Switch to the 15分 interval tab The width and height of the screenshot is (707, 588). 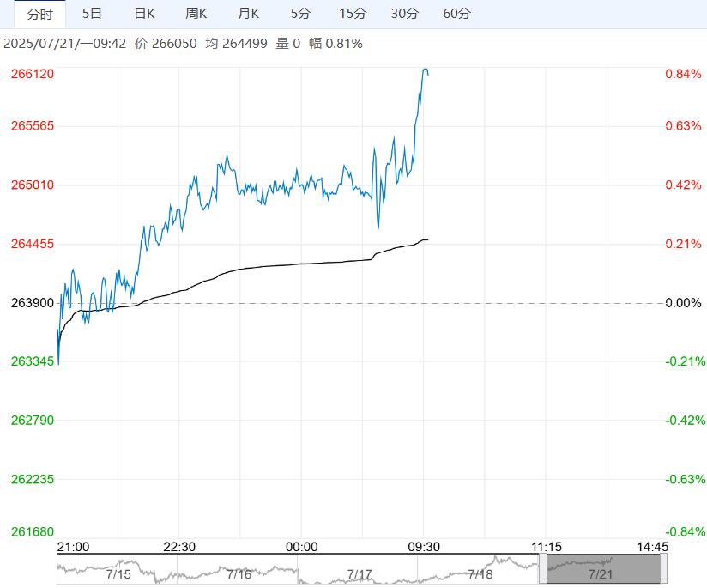pyautogui.click(x=352, y=14)
